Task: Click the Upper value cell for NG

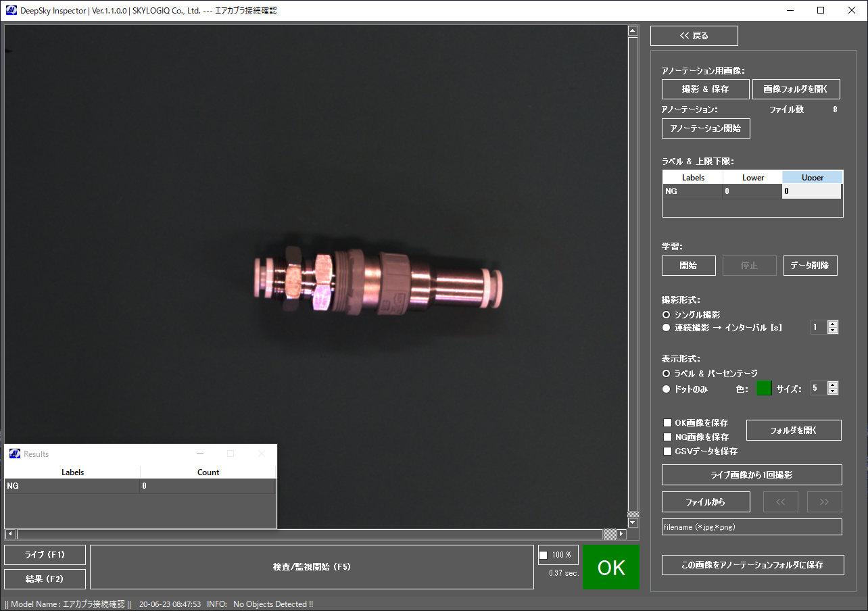Action: 812,191
